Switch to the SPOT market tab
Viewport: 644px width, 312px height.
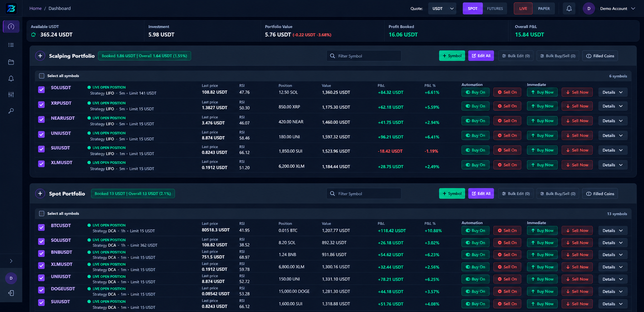tap(472, 9)
